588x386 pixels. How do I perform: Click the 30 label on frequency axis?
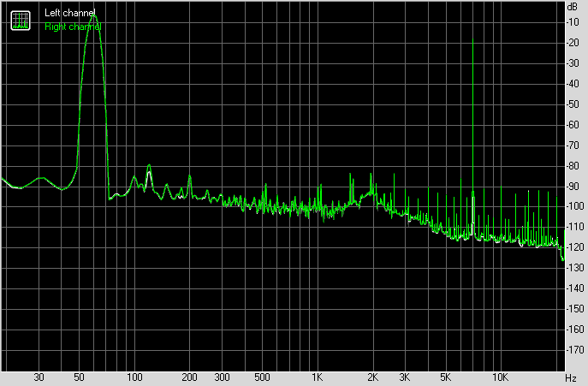[x=39, y=377]
